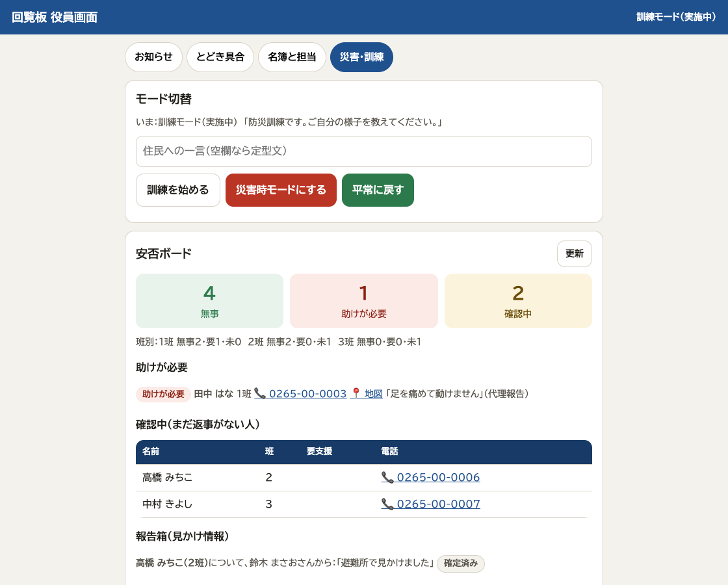The image size is (728, 585).
Task: Click the 班 column header
Action: coord(269,451)
